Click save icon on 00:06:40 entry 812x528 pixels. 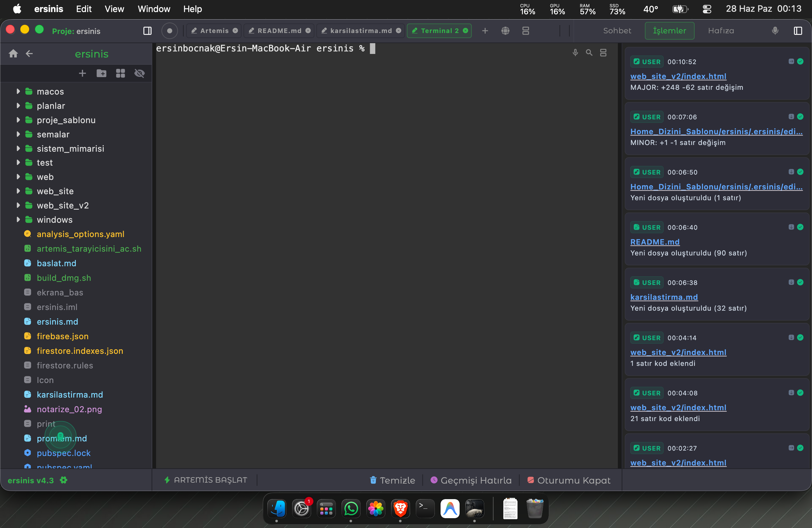coord(791,227)
